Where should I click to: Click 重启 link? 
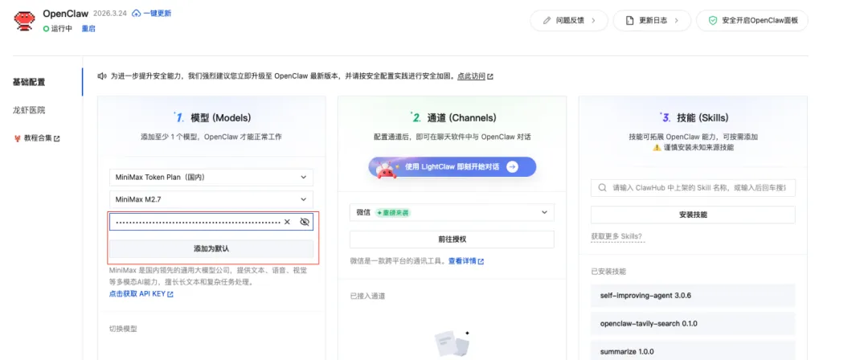(88, 29)
